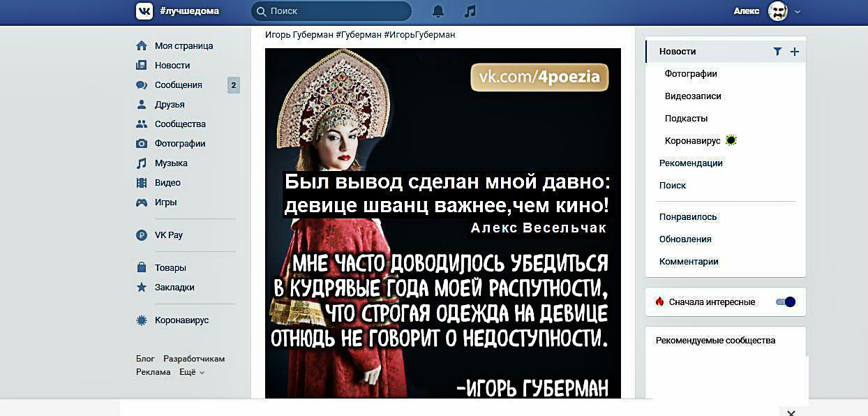Click the #ИгорьГуберман hashtag link

tap(419, 35)
